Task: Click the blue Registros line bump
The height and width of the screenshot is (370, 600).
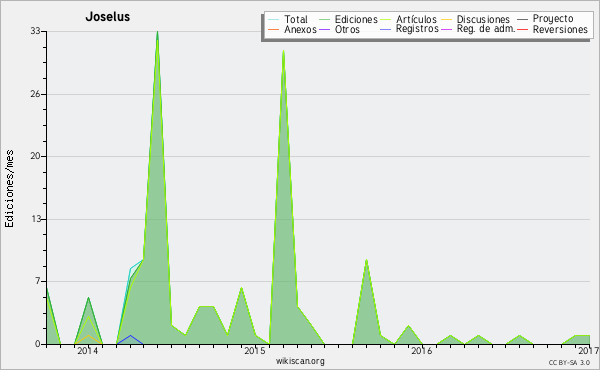Action: coord(130,336)
